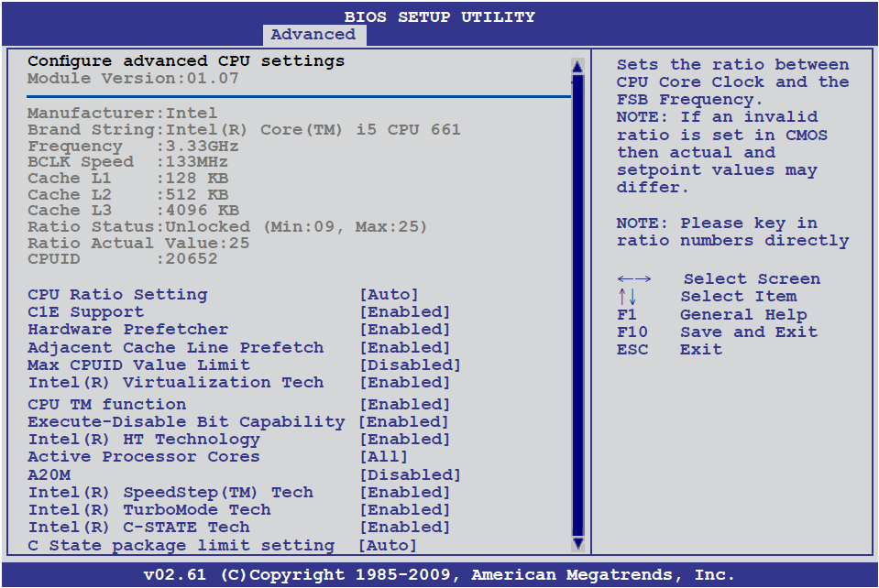Click the Ratio Status Unlocked line
This screenshot has height=588, width=879.
227,227
